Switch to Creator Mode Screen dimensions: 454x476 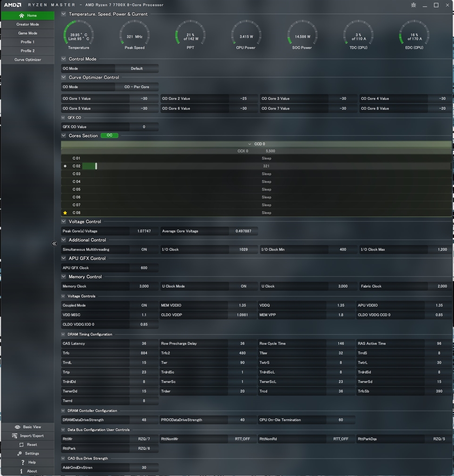[x=27, y=24]
